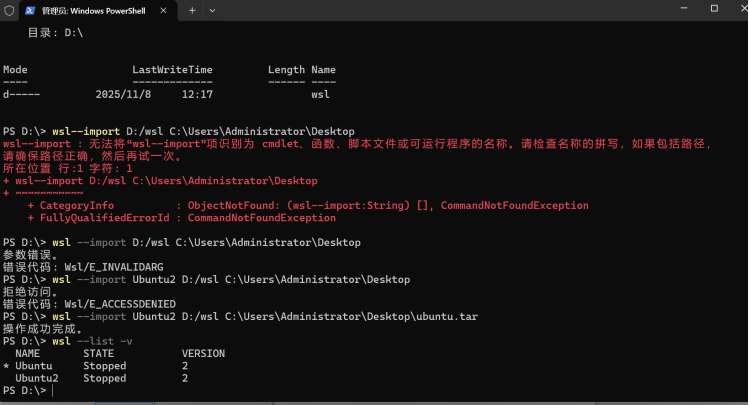Screen dimensions: 749x405
Task: Click the 参数错误。 message
Action: (x=30, y=255)
